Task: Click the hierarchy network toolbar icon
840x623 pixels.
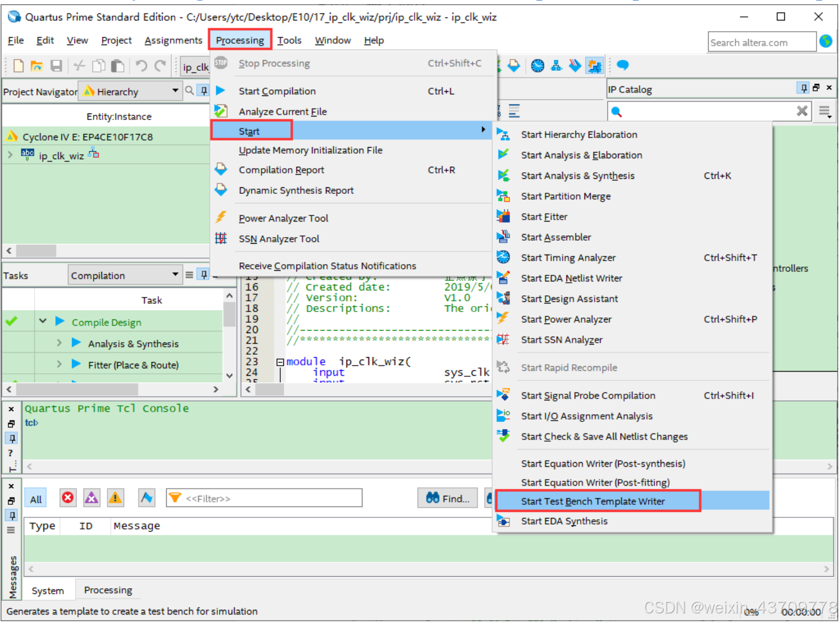Action: 557,66
